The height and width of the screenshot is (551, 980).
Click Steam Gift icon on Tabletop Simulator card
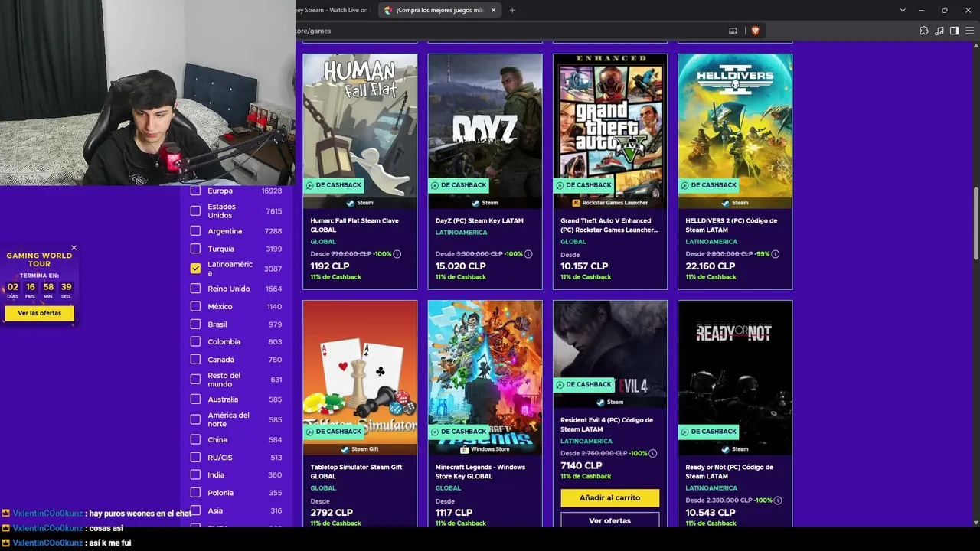point(345,449)
